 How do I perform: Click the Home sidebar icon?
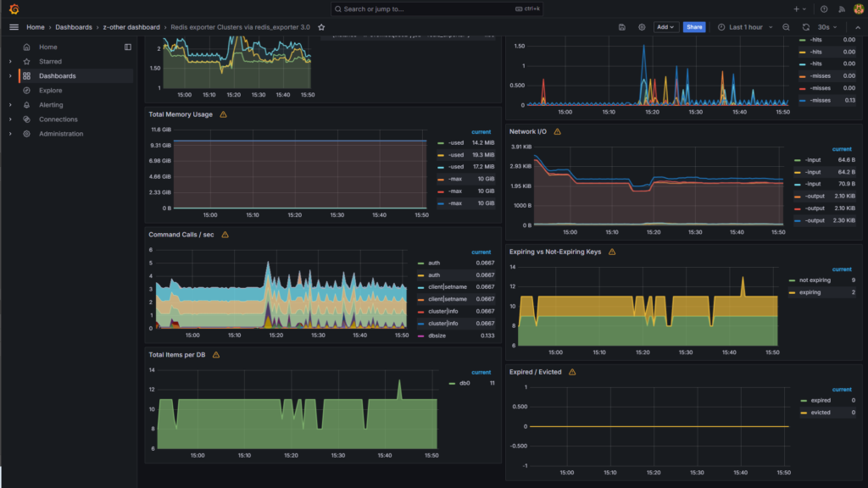point(26,47)
